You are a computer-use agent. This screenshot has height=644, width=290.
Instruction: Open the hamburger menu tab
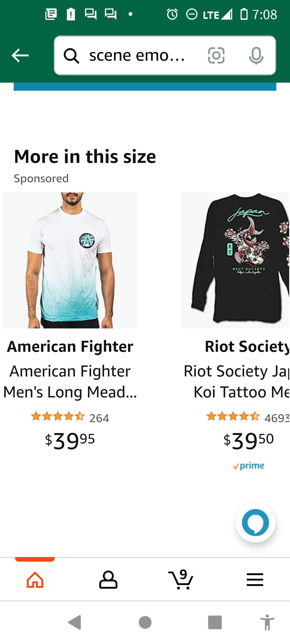pyautogui.click(x=255, y=580)
